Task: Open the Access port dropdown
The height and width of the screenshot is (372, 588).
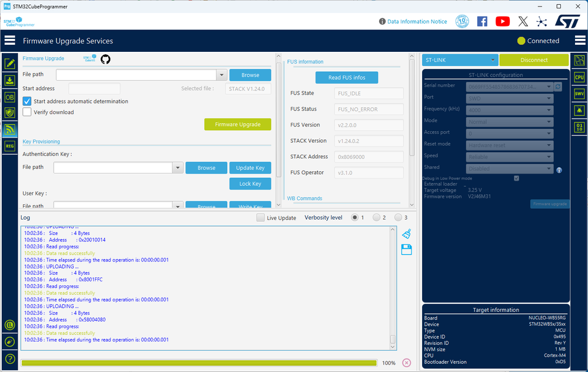Action: coord(510,133)
